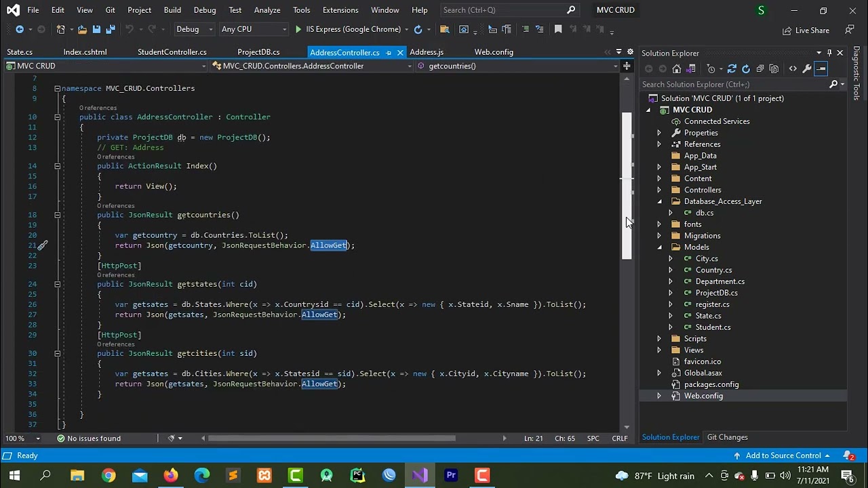Open the Extensions menu
Screen dimensions: 868x488
[340, 10]
